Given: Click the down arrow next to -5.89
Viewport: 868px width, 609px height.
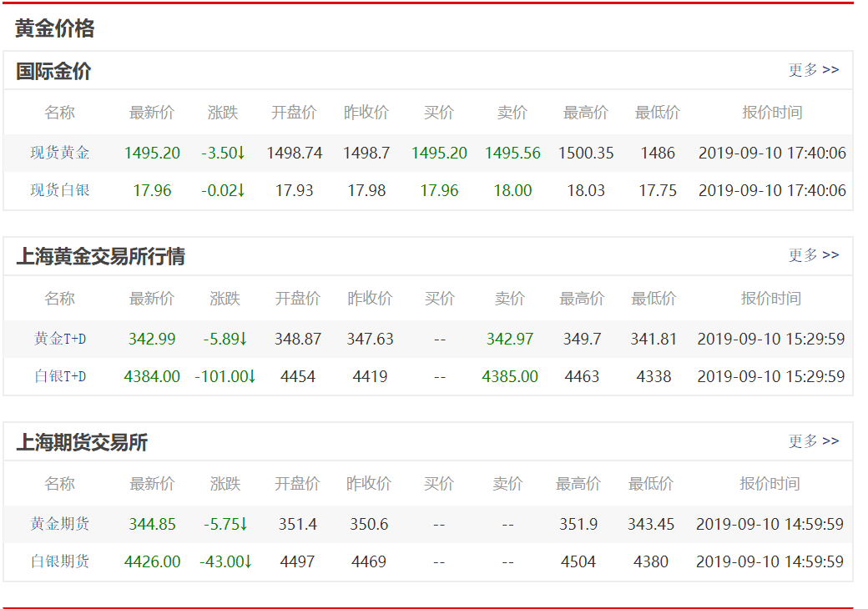Looking at the screenshot, I should pos(243,340).
